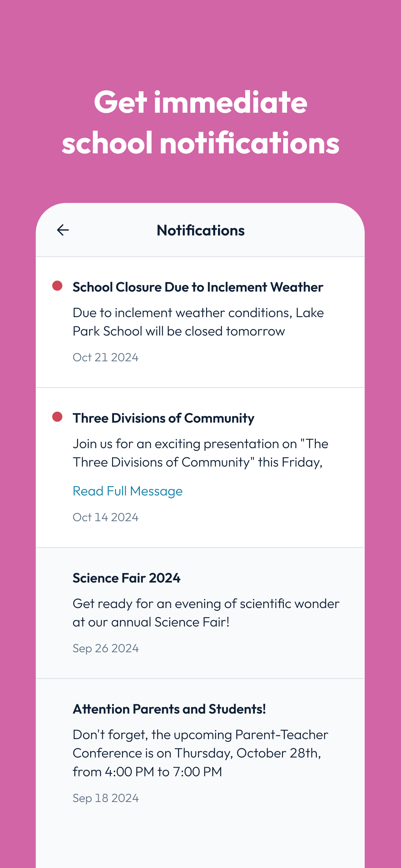Click the Notifications header title
Image resolution: width=401 pixels, height=868 pixels.
point(200,231)
